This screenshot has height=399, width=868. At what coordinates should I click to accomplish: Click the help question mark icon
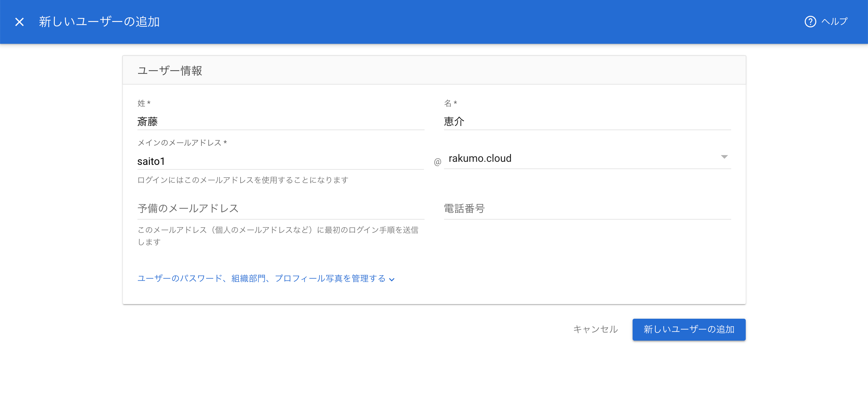[x=810, y=22]
